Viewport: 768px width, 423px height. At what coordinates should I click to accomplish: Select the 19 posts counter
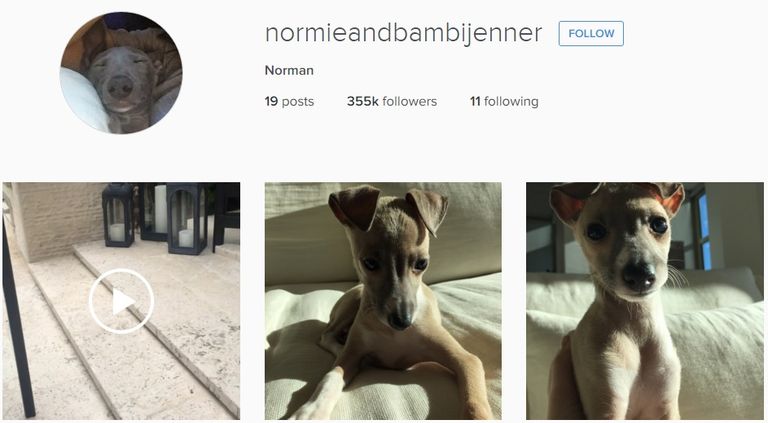click(289, 101)
